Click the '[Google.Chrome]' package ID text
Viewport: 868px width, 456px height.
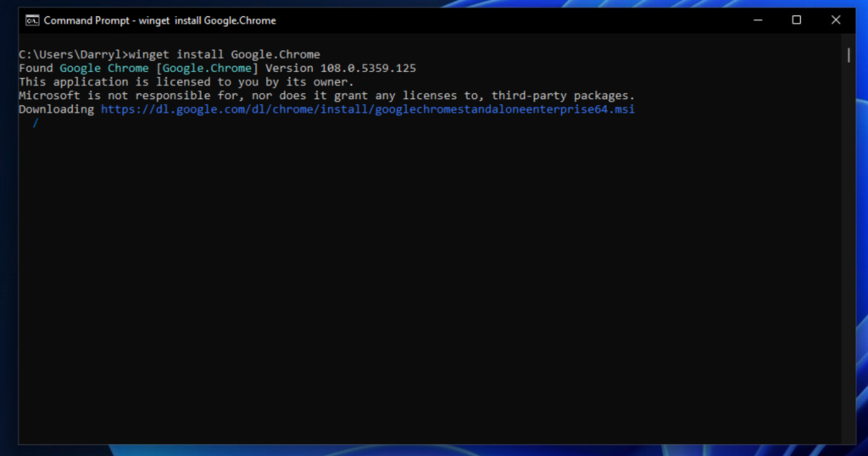click(207, 68)
